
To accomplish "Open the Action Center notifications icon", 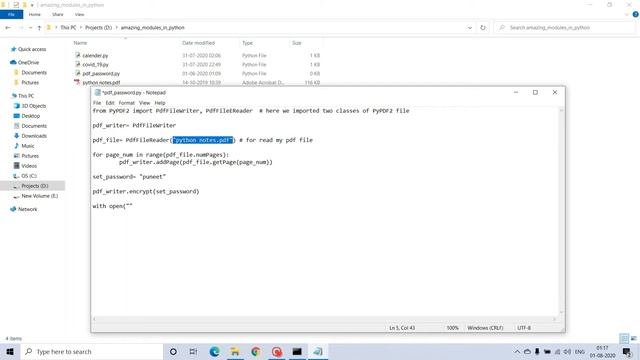I will (627, 351).
